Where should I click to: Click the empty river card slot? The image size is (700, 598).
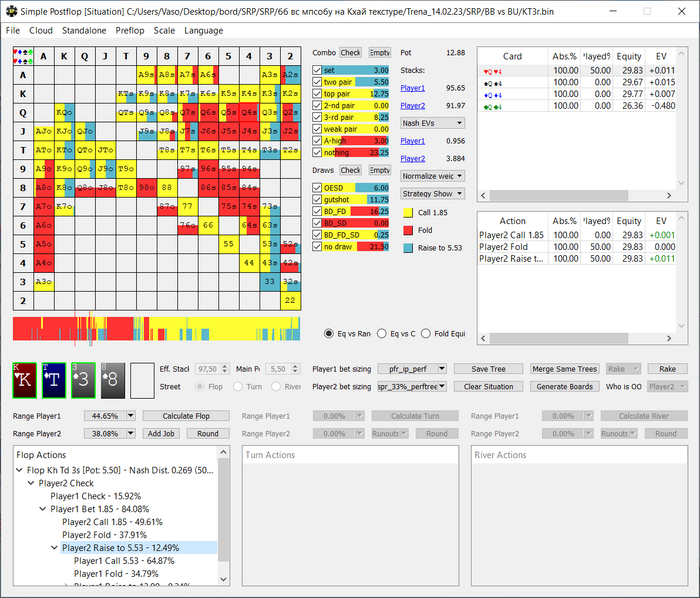click(142, 380)
